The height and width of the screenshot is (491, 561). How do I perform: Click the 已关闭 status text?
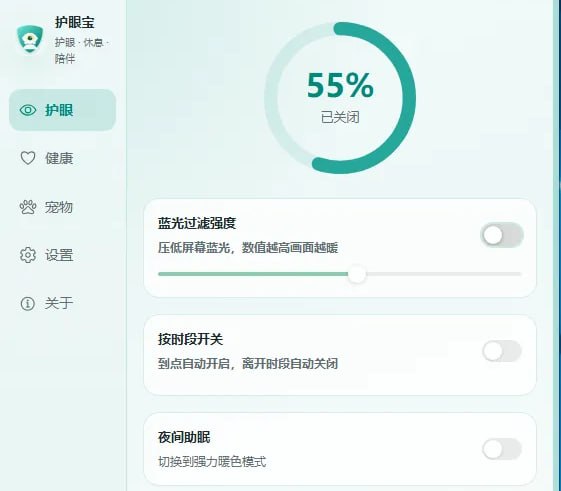pos(340,117)
